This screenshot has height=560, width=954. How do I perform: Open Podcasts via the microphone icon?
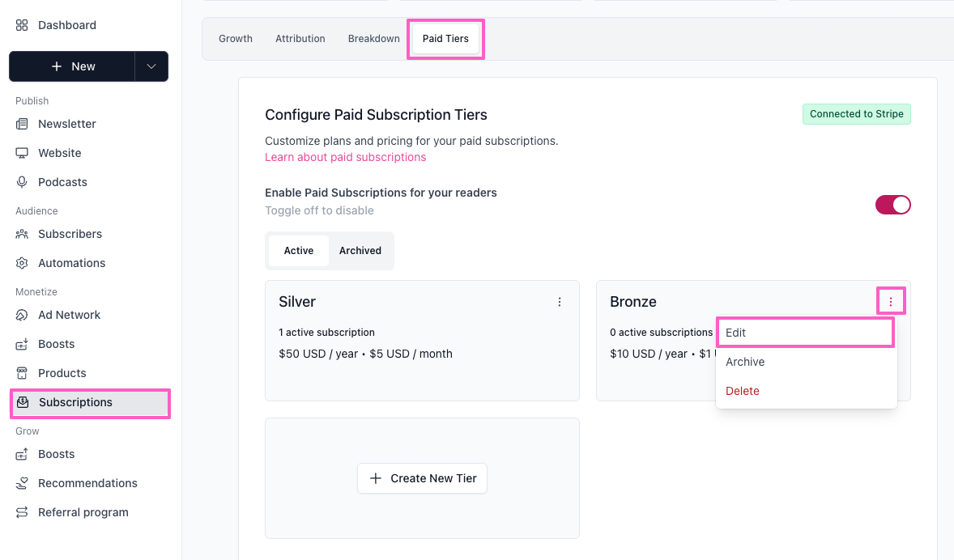(x=22, y=182)
